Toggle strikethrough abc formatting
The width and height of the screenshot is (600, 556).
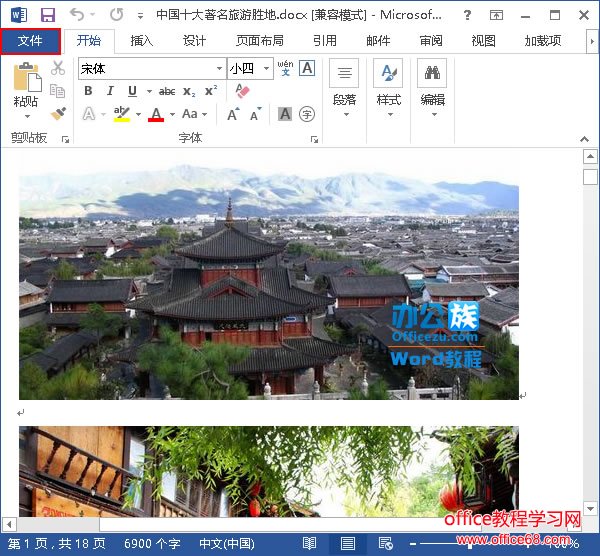(x=167, y=91)
